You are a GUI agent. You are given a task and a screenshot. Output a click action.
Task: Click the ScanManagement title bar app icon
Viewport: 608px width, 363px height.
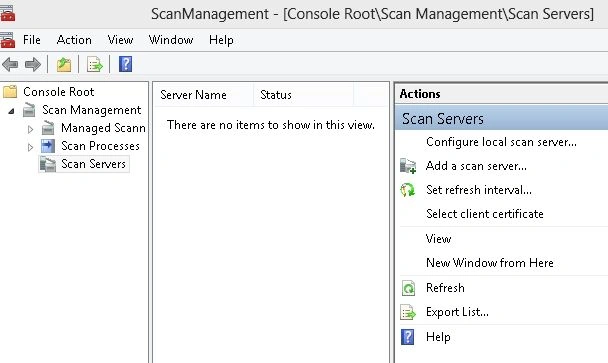[7, 14]
